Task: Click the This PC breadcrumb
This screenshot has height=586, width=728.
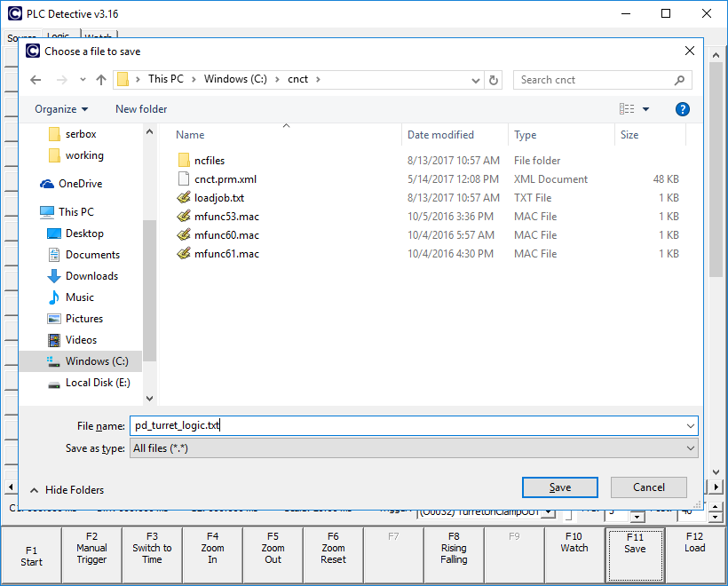Action: point(166,79)
